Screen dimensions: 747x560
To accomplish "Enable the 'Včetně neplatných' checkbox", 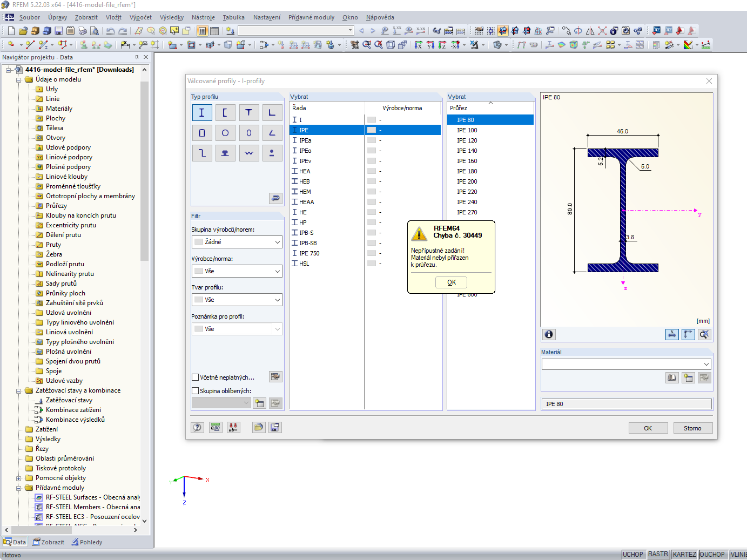I will pos(196,377).
